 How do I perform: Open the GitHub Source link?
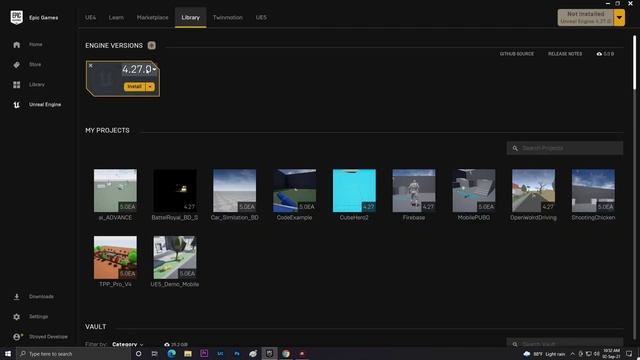click(516, 54)
